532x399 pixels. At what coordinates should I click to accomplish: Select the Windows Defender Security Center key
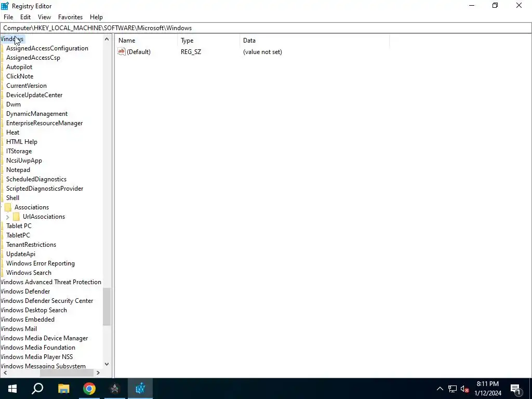pos(47,301)
